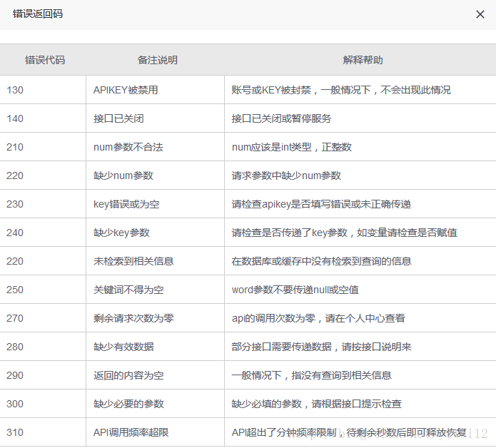This screenshot has height=448, width=496.
Task: Click the 指没有查询到相关信息 explanation
Action: click(312, 375)
